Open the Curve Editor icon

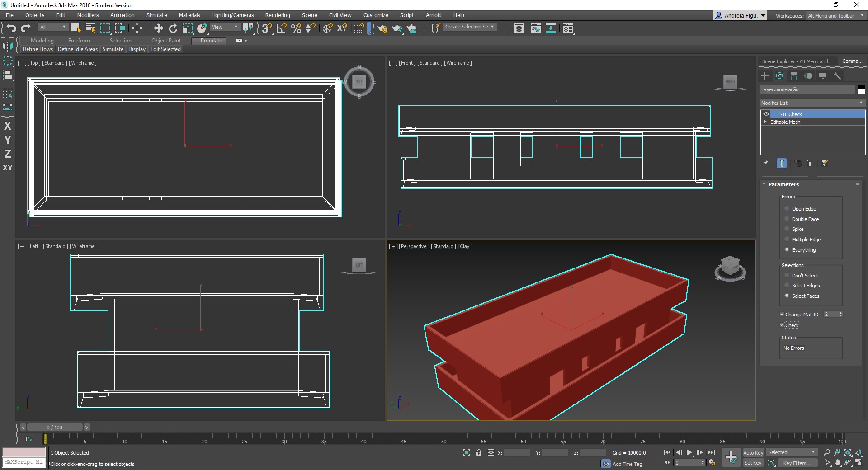536,28
